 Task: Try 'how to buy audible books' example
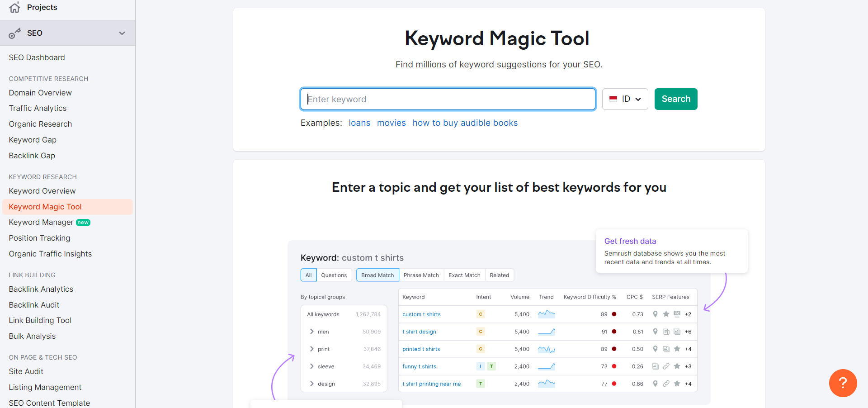465,123
